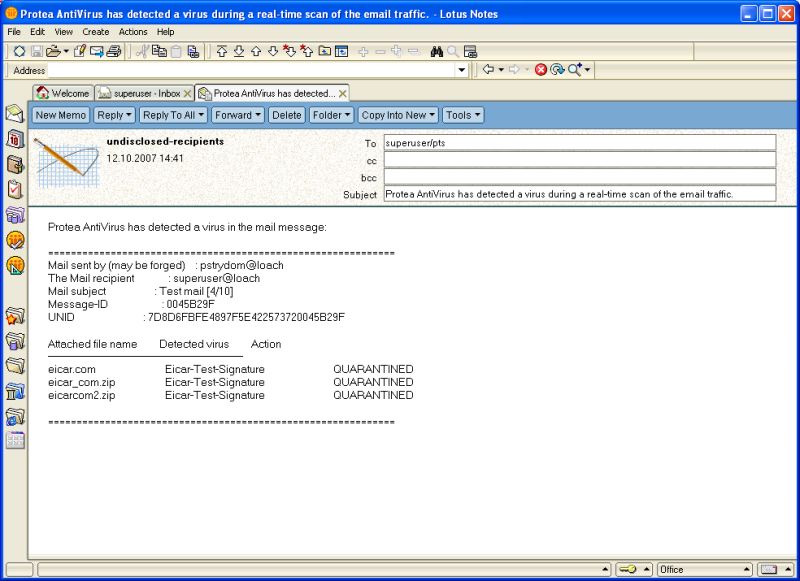
Task: Click the eicarcom2.zip file name text
Action: (82, 395)
